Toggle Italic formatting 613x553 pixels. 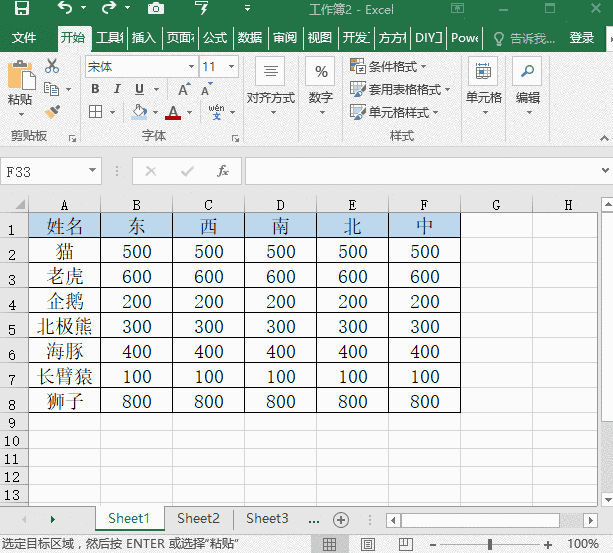point(117,89)
